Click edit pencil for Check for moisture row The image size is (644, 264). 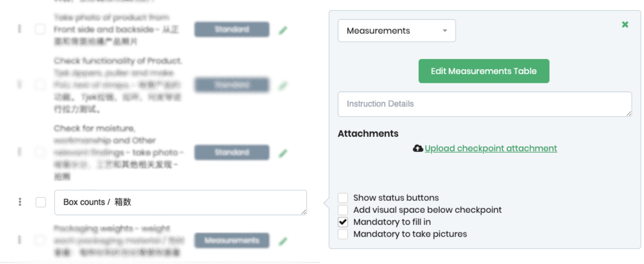tap(283, 153)
